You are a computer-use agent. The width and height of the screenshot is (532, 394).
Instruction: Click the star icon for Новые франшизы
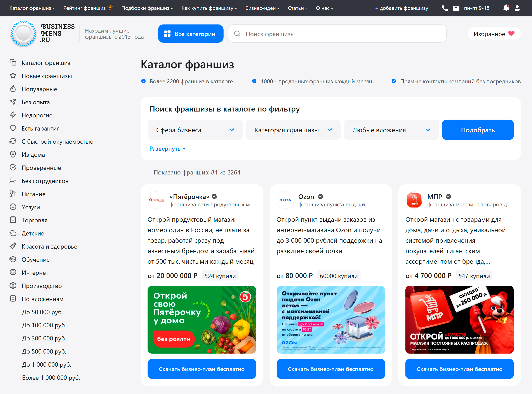tap(13, 76)
